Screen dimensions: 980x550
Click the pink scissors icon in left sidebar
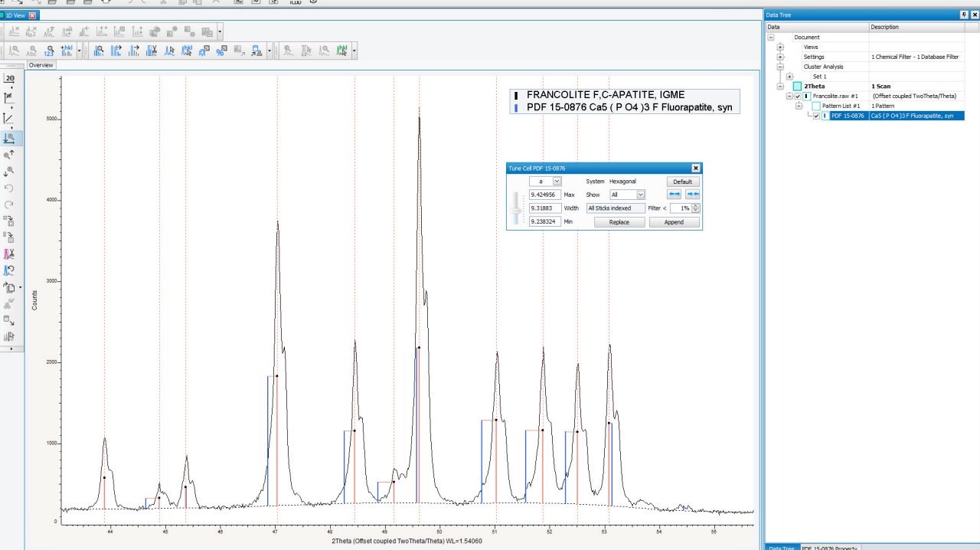tap(10, 254)
